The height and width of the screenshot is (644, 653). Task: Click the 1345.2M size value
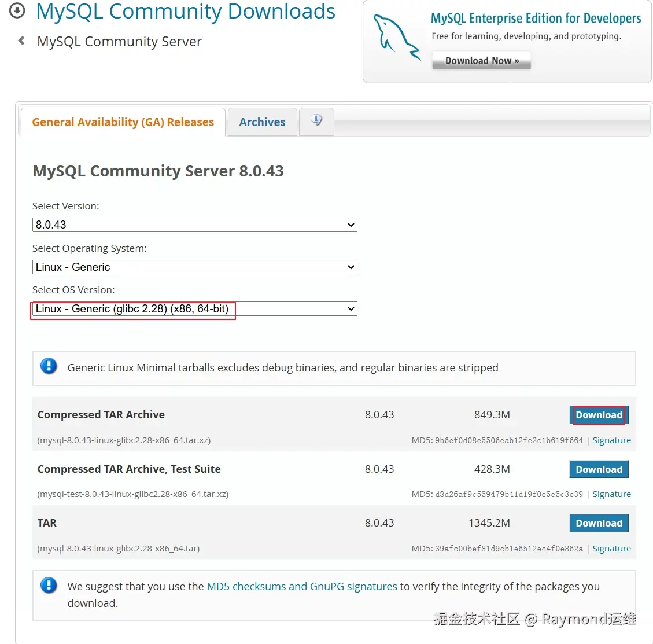click(x=489, y=523)
